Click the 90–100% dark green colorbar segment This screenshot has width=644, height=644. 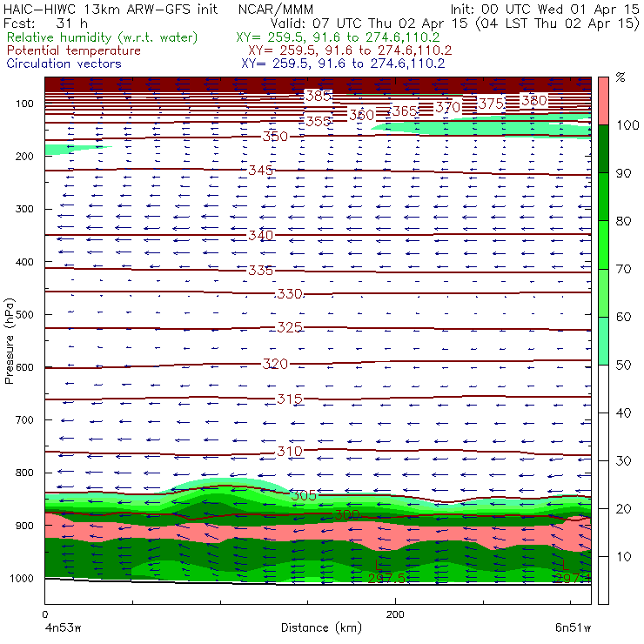tap(603, 149)
